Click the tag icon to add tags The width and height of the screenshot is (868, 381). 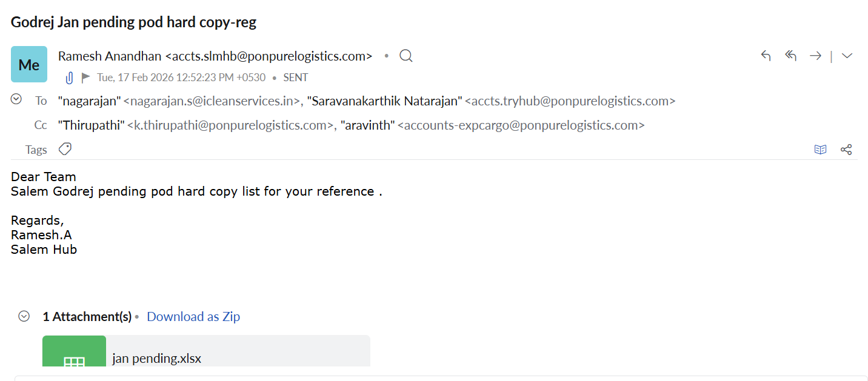65,149
